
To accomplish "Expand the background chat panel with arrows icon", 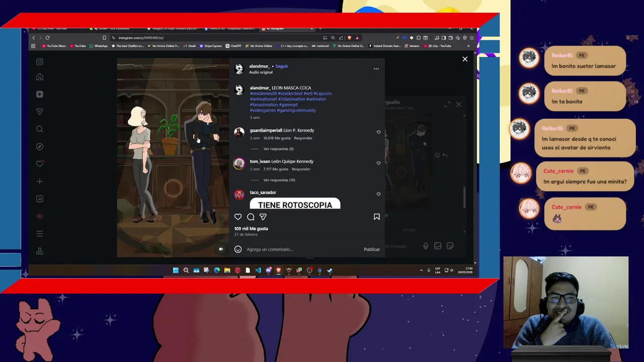I will pos(447,104).
